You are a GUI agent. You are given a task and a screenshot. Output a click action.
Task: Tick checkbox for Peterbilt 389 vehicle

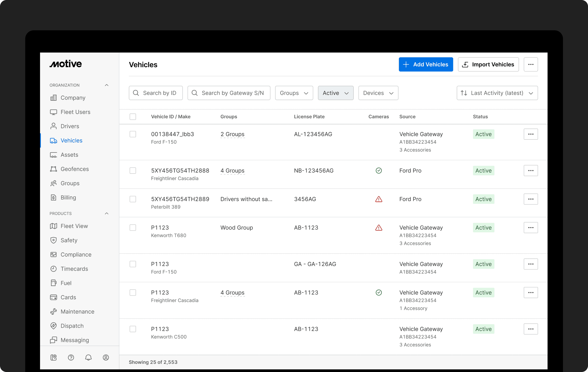click(133, 199)
